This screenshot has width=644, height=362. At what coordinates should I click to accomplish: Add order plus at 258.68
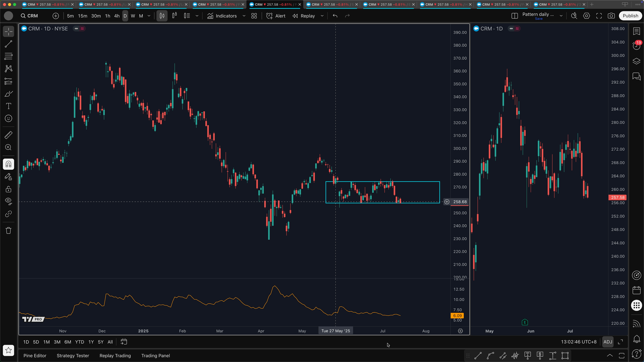[447, 202]
